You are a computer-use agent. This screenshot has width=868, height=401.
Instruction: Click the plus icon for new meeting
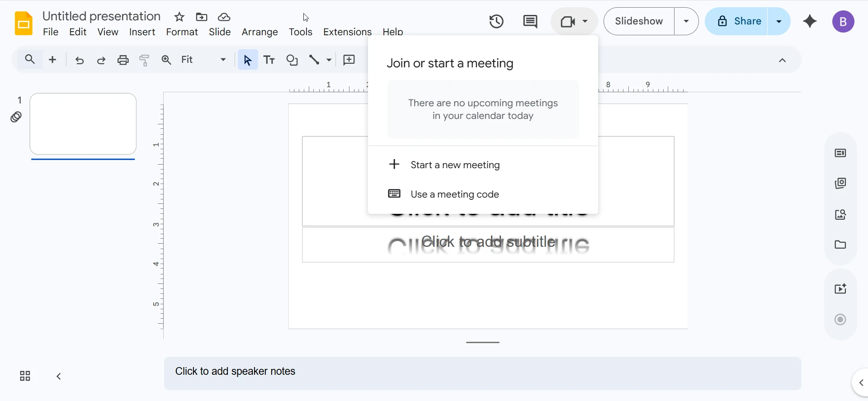tap(394, 164)
